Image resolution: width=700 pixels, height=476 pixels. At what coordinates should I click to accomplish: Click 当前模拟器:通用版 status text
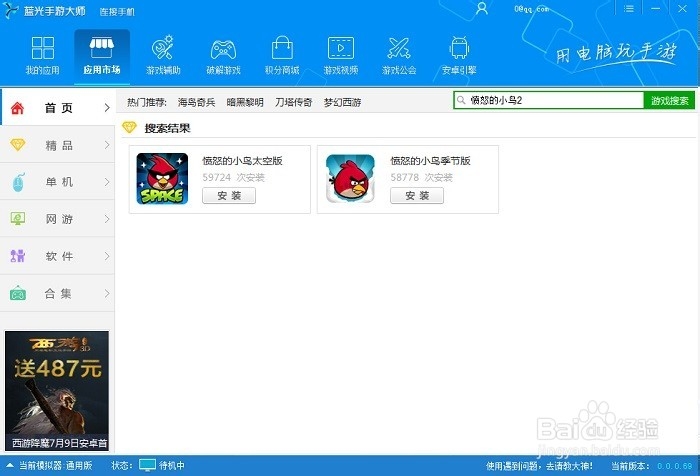click(x=56, y=466)
